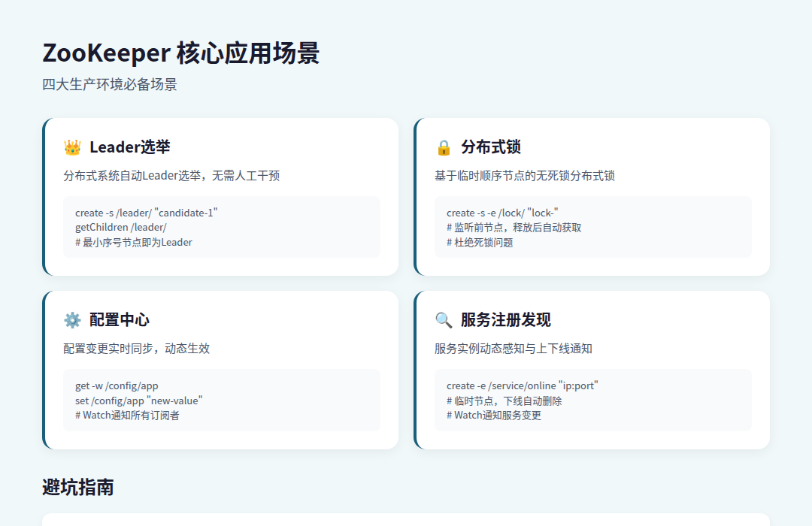The height and width of the screenshot is (526, 812).
Task: Click the subtitle 四大生产环境必备场景
Action: tap(110, 84)
